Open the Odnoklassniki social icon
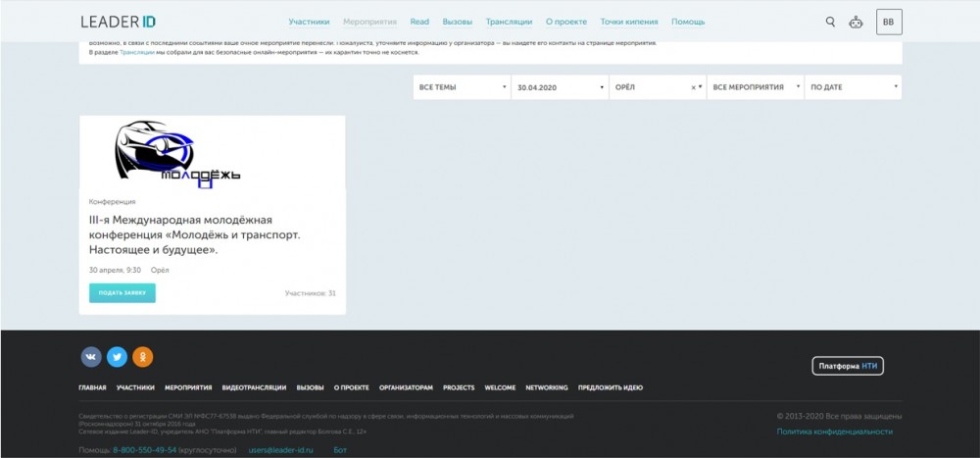The image size is (980, 458). [x=143, y=357]
